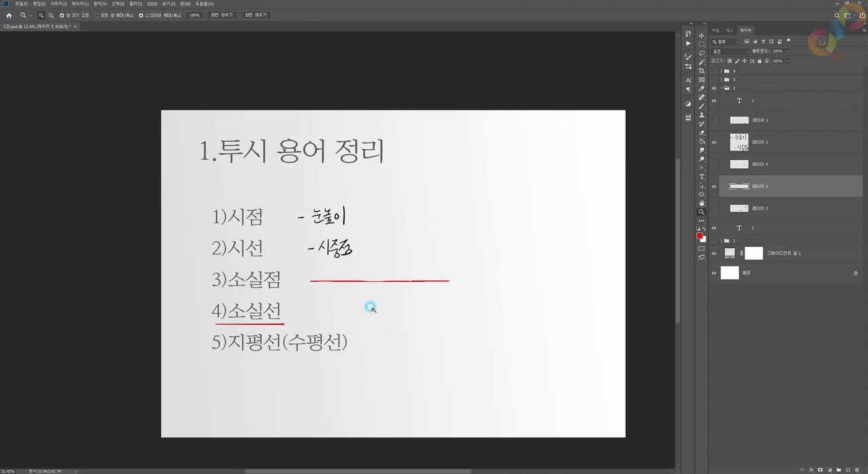Select the Eyedropper tool
868x474 pixels.
pos(702,88)
